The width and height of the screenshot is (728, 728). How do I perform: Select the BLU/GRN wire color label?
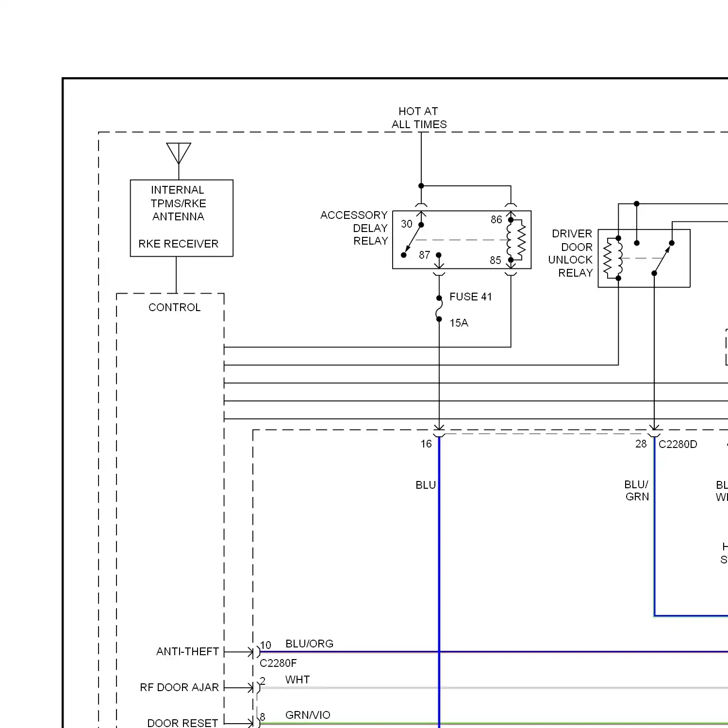[x=637, y=491]
